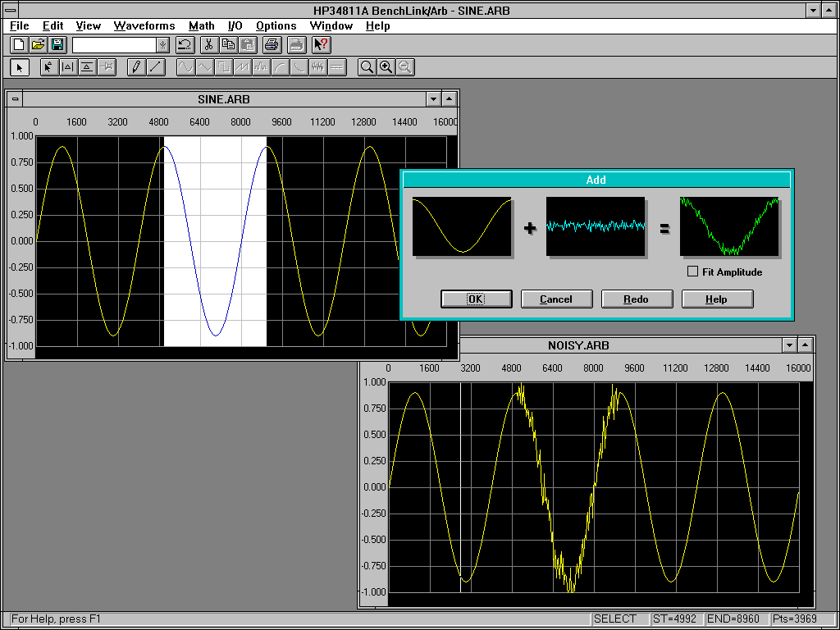Click the Print icon in toolbar
Viewport: 840px width, 630px height.
[272, 44]
